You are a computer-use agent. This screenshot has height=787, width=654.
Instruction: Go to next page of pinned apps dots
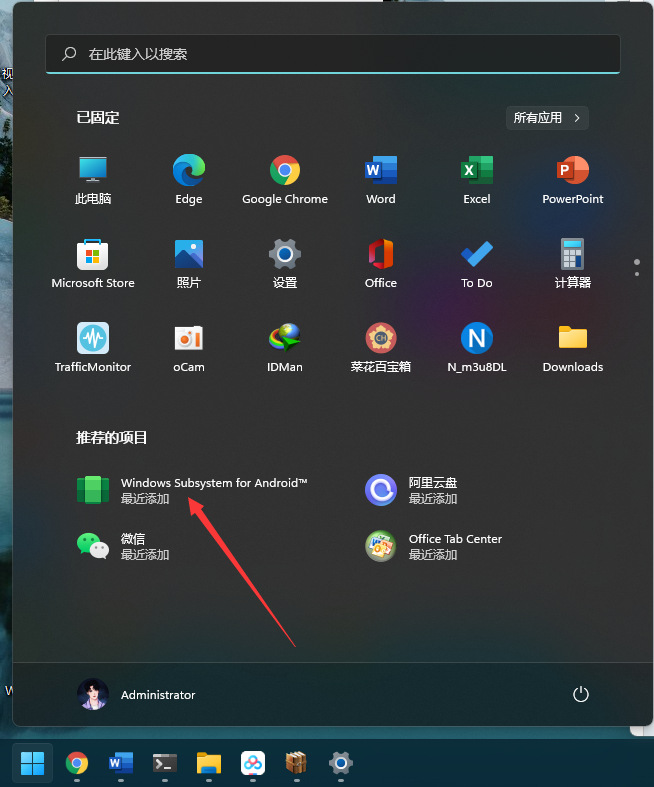point(637,274)
